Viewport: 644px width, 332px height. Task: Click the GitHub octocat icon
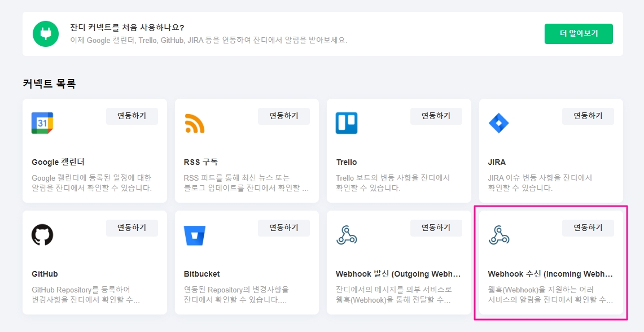(x=42, y=235)
